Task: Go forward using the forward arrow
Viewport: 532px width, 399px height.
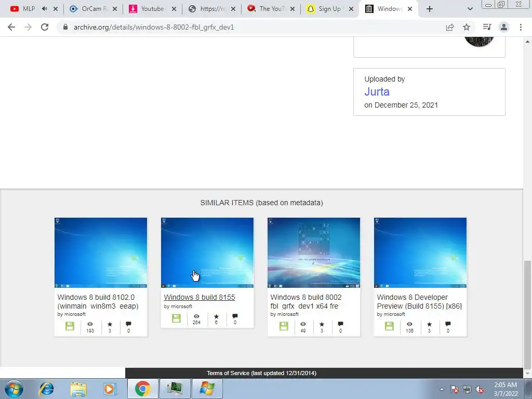Action: (28, 27)
